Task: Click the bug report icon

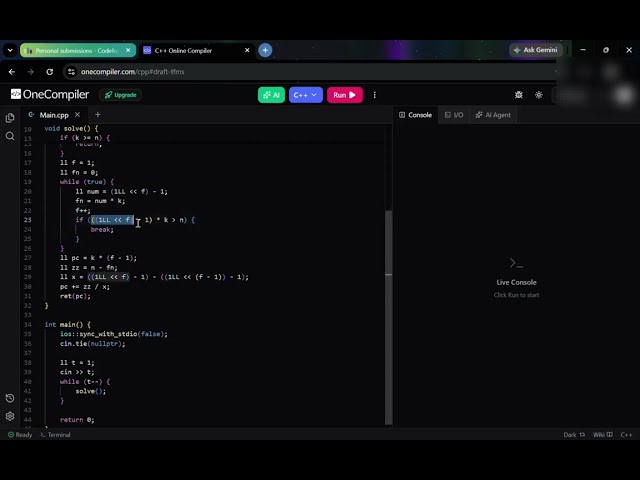Action: (x=518, y=95)
